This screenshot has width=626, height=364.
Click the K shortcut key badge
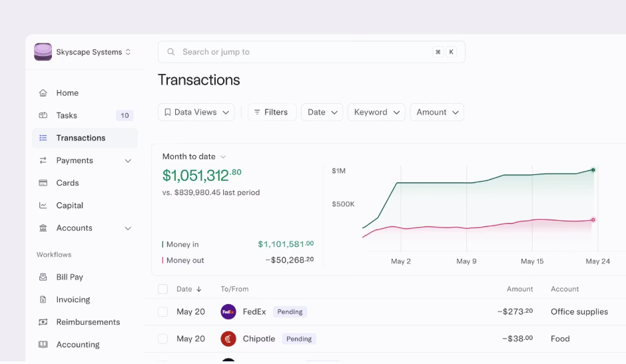click(451, 52)
